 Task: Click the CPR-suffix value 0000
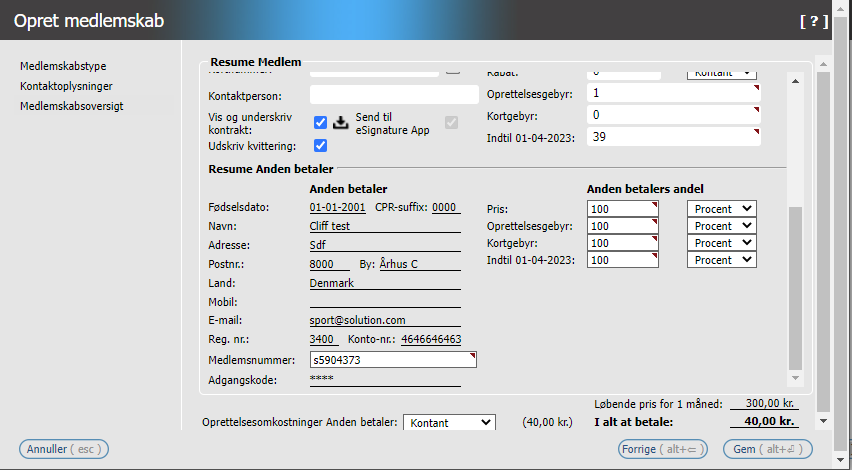point(444,207)
